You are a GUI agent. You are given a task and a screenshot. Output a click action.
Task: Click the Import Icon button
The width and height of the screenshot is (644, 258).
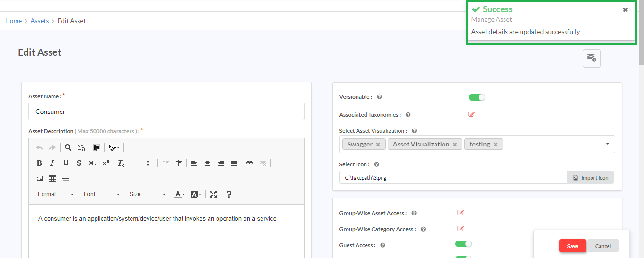pos(590,178)
